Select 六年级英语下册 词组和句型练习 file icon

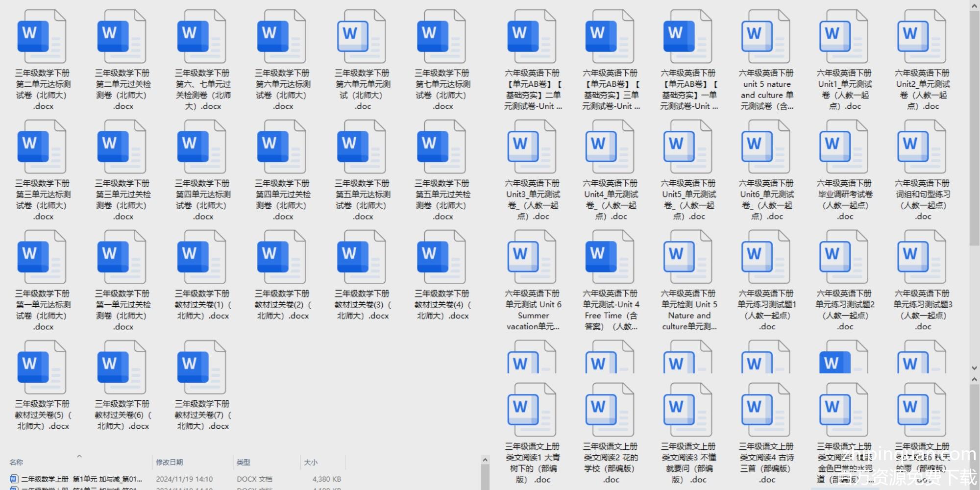921,147
